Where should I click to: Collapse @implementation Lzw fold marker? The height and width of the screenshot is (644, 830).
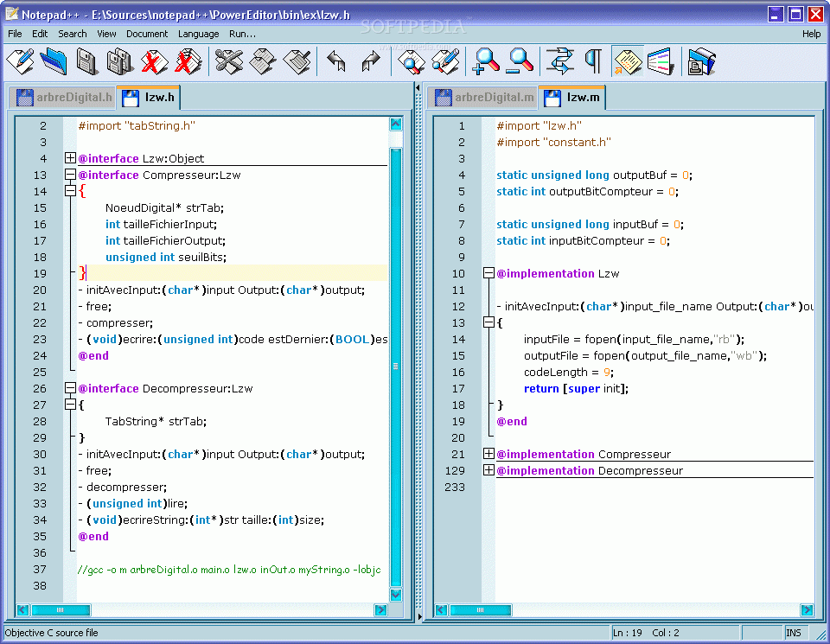pos(488,273)
